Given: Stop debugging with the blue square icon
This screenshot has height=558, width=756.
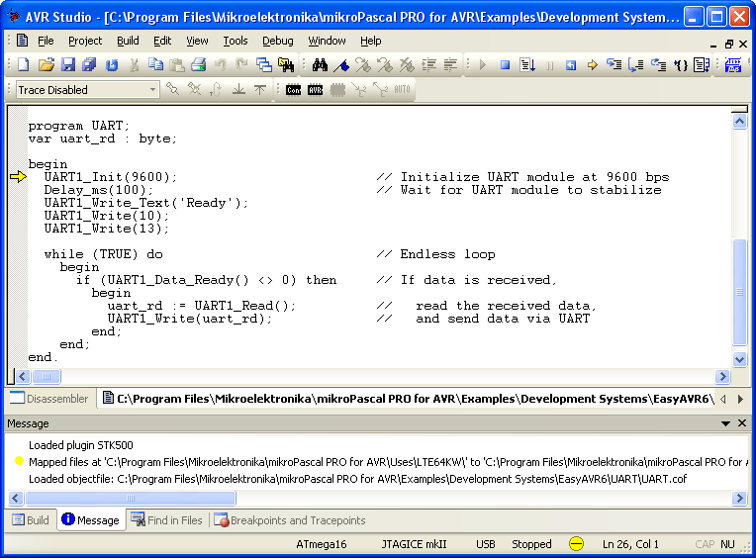Looking at the screenshot, I should 505,64.
